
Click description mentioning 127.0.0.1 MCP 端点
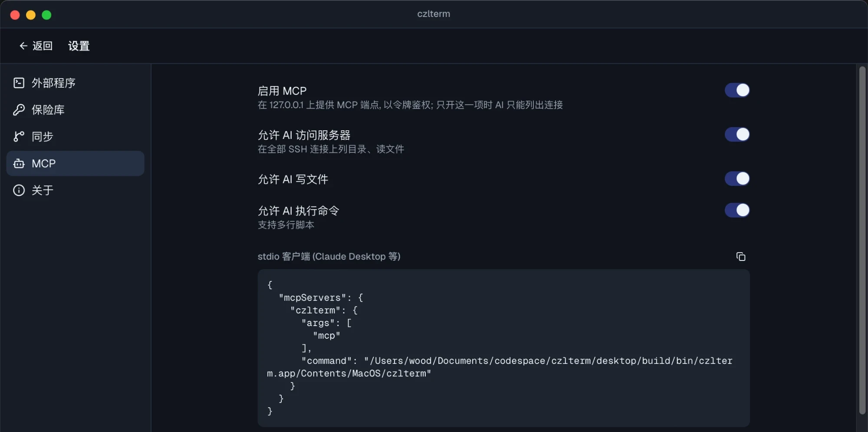[410, 105]
